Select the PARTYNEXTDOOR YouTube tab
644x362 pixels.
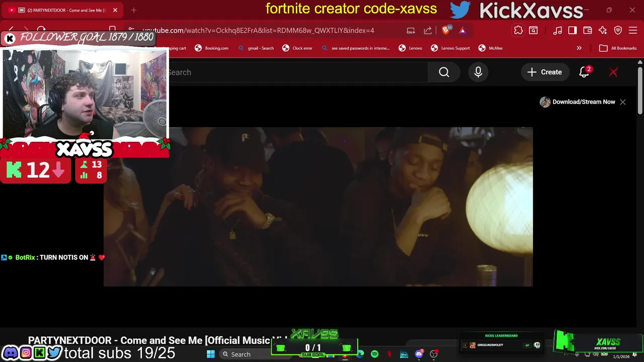61,10
